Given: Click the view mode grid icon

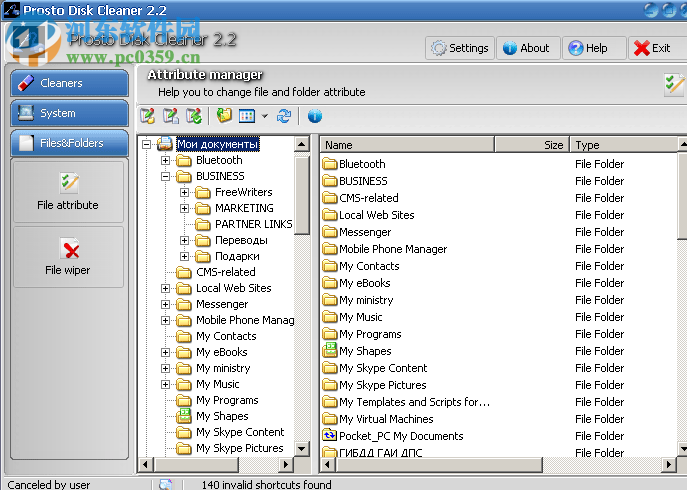Looking at the screenshot, I should [x=247, y=116].
